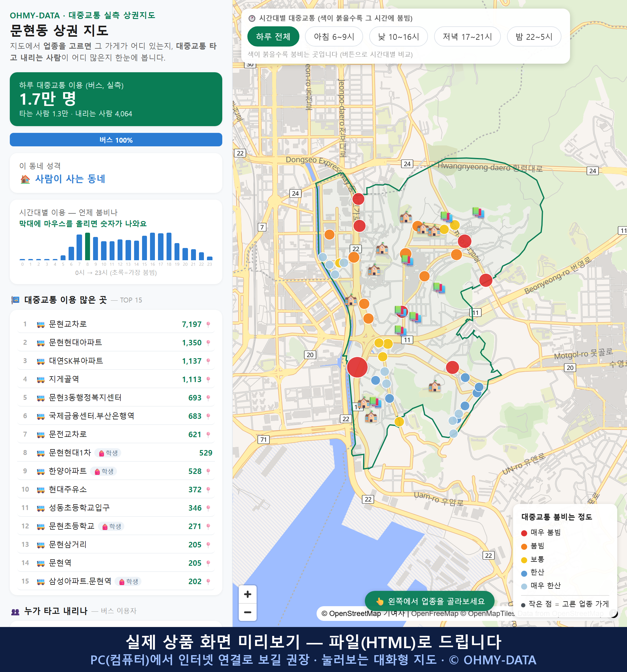
Task: Click the 보통 yellow legend swatch
Action: point(524,560)
